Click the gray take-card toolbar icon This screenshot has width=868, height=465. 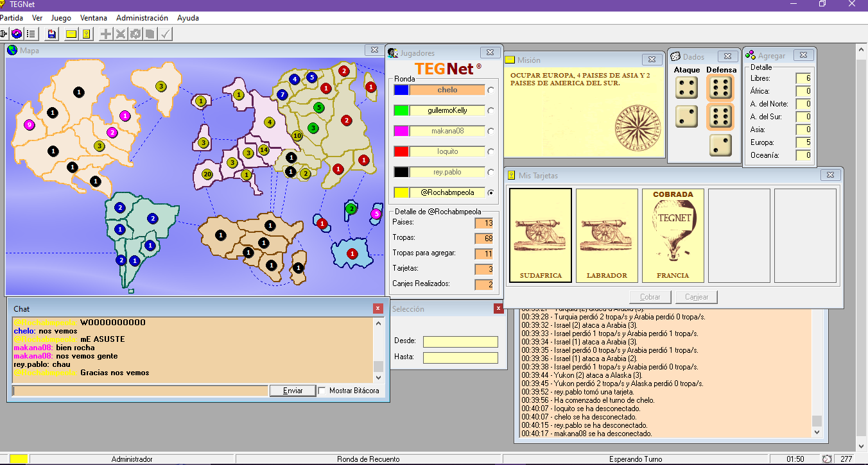(x=150, y=33)
